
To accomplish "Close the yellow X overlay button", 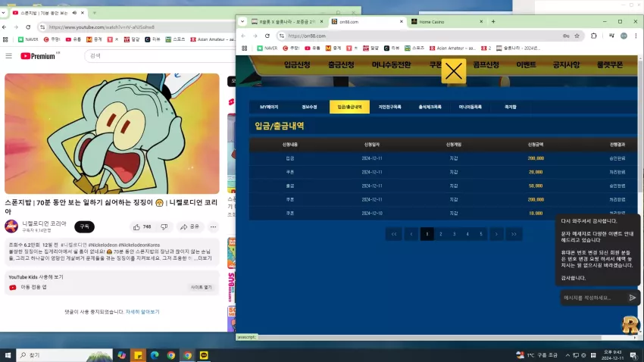I will 453,71.
